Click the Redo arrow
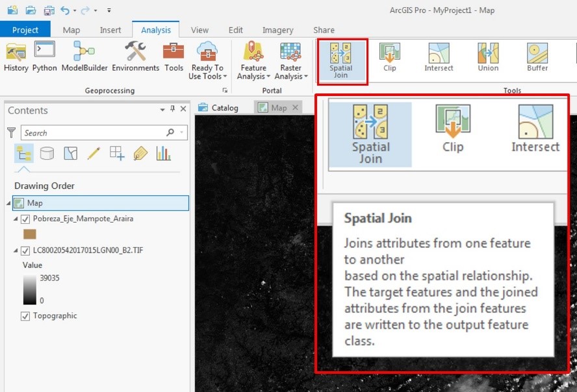Screen dimensions: 577x392 pos(85,10)
